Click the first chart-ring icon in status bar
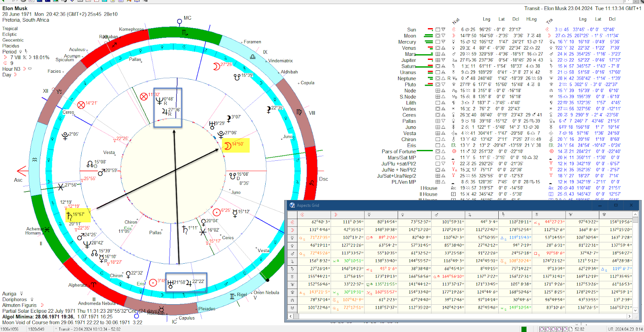644x332 pixels. click(542, 329)
